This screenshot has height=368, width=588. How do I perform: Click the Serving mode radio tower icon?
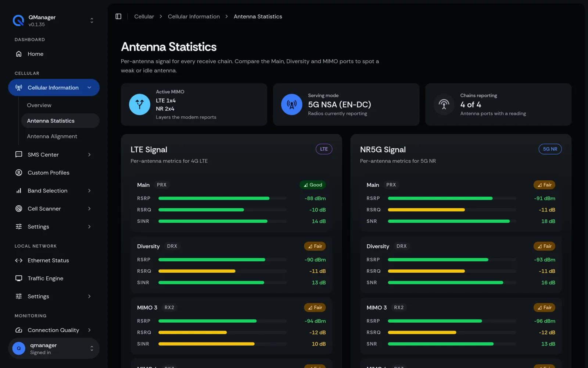pos(292,105)
